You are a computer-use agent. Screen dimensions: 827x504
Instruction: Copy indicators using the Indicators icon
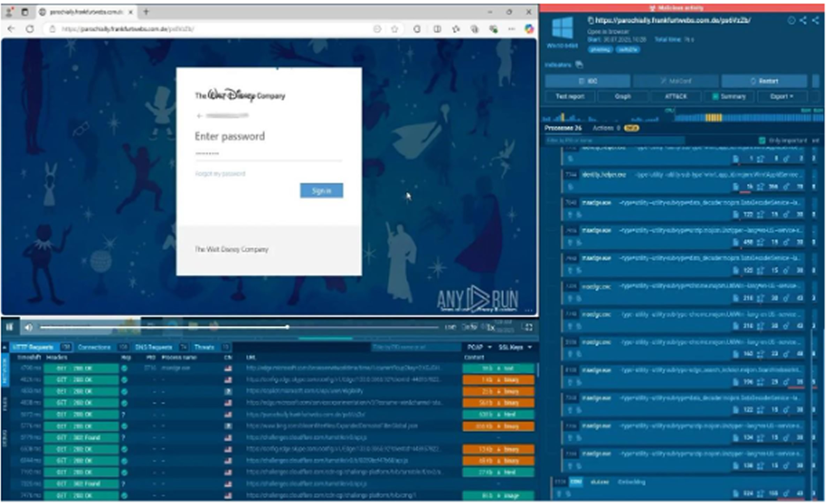[x=579, y=64]
